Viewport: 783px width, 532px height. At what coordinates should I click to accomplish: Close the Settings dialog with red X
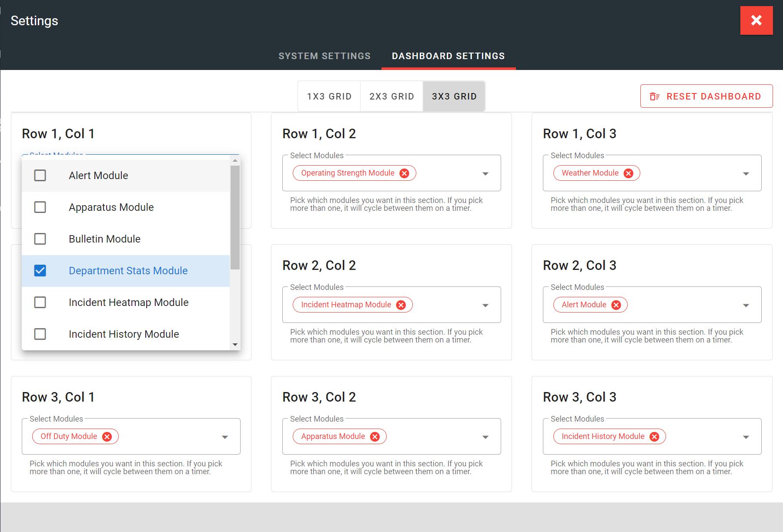pos(756,20)
